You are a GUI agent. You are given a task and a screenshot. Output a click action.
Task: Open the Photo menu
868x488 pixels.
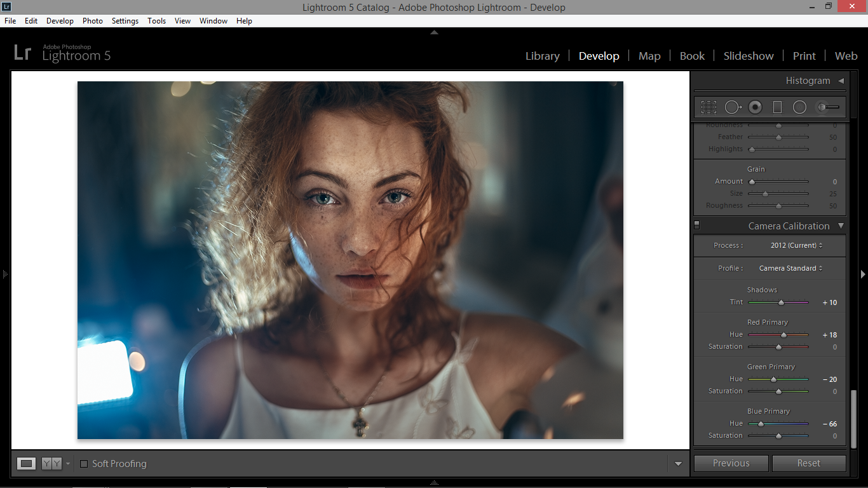coord(92,21)
